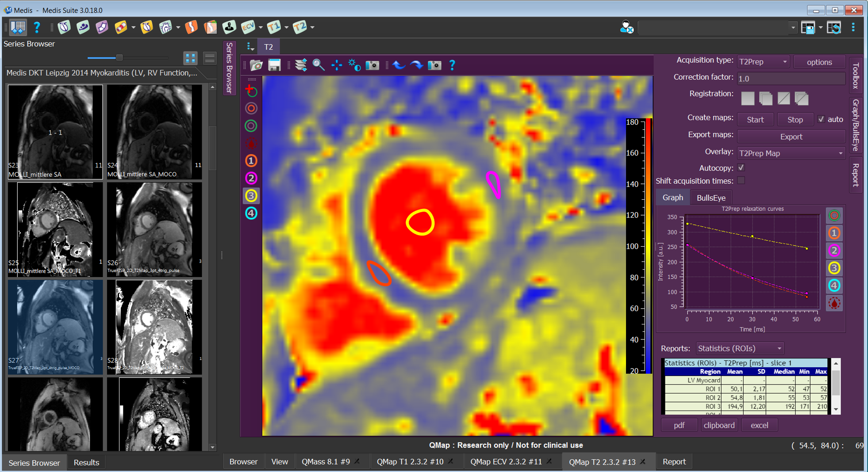Click the undo arrow icon
The image size is (868, 472).
399,65
